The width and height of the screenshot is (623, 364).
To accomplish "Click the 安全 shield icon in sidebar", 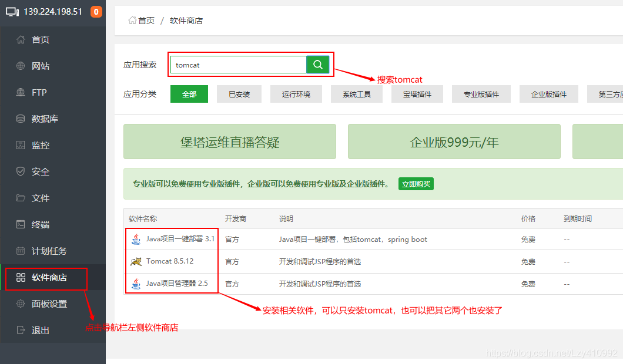I will pyautogui.click(x=21, y=171).
